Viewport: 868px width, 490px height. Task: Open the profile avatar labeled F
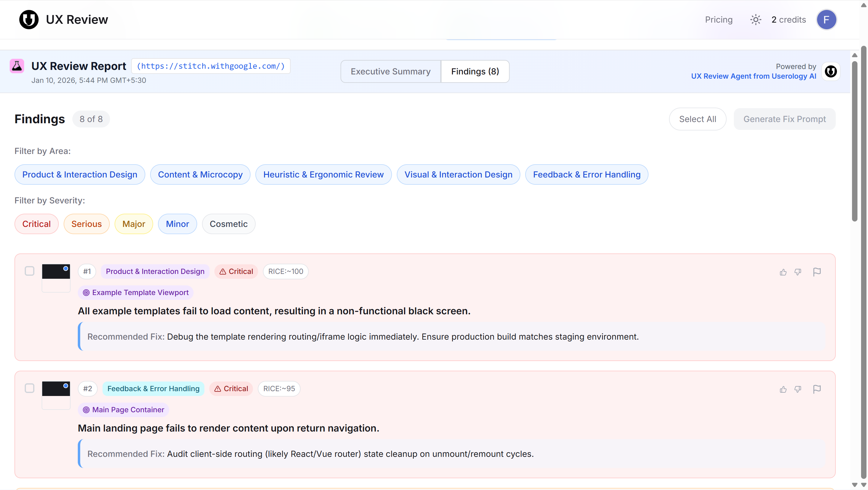click(827, 20)
